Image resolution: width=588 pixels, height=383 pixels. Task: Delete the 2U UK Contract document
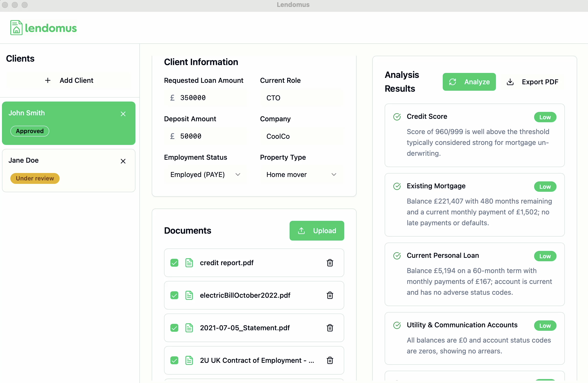pos(329,360)
